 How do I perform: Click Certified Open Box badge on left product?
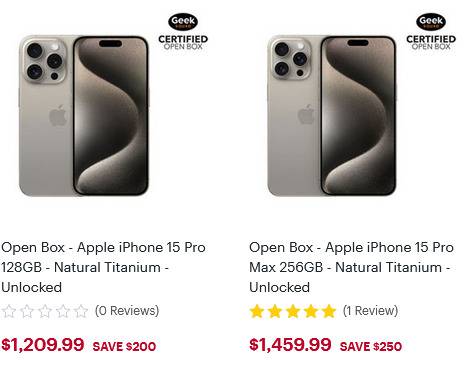point(183,43)
